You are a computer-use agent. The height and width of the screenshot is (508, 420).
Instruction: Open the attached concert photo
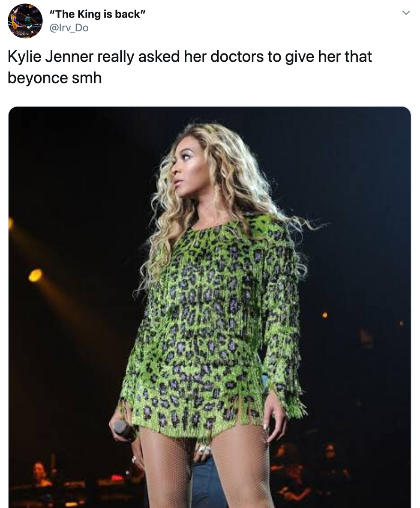point(210,307)
